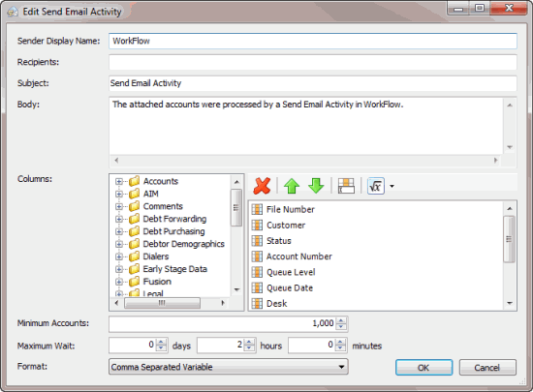Click the Recipients input field
Screen dimensions: 533x392
tap(313, 62)
